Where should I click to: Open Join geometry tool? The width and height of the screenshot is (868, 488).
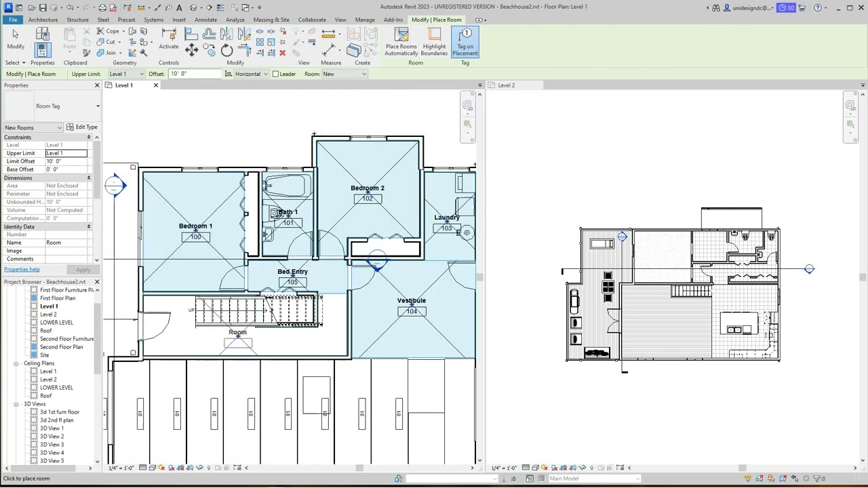(x=110, y=52)
